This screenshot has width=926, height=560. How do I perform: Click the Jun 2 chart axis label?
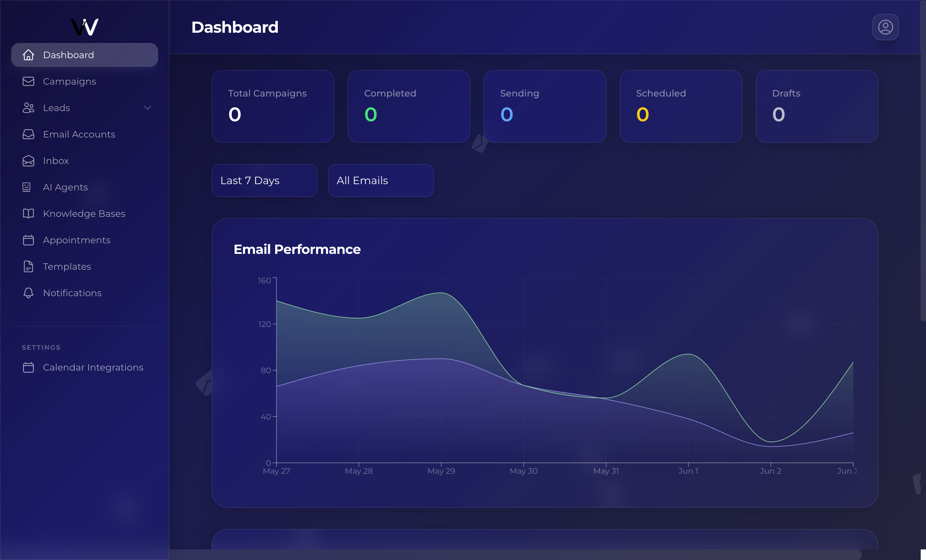[771, 471]
